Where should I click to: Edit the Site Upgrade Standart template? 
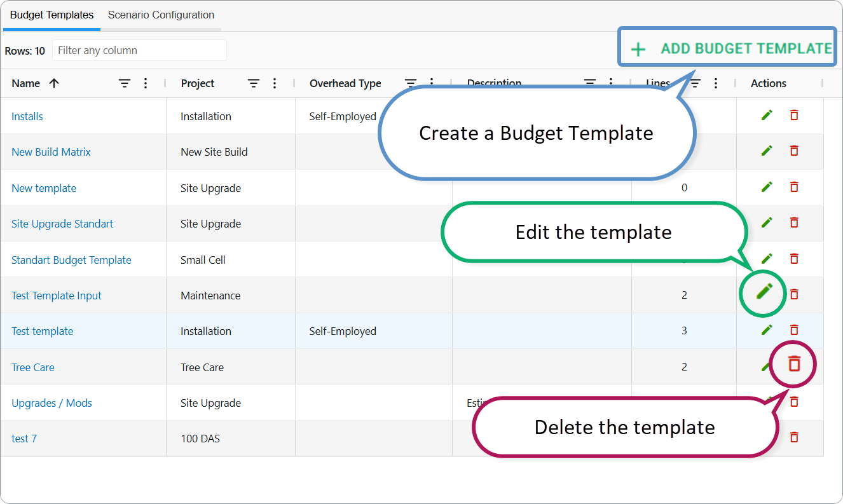(767, 222)
